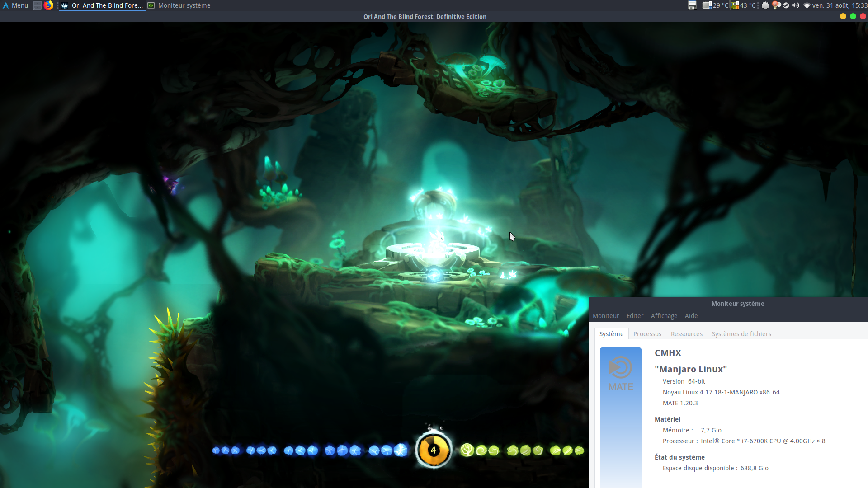Open the Editer menu in system monitor

point(635,316)
